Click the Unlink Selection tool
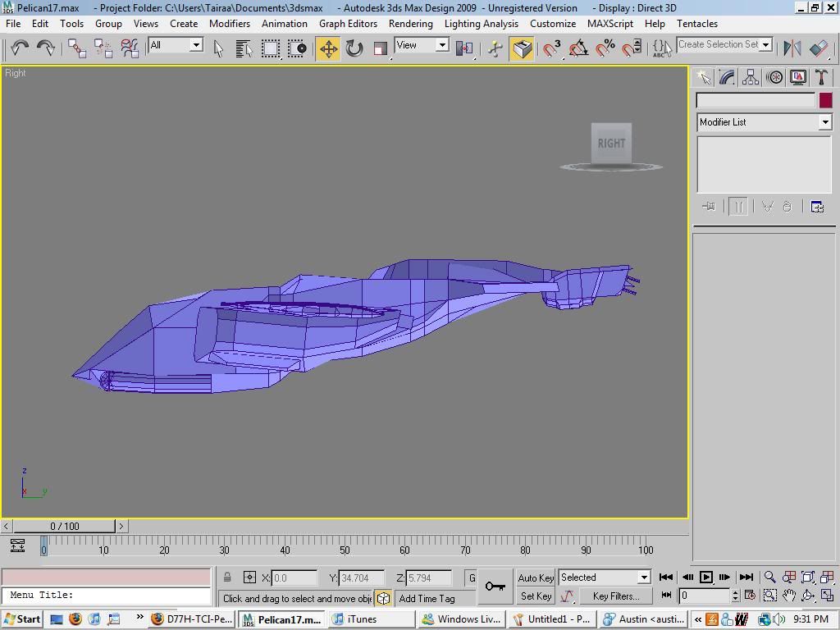The image size is (840, 630). pos(103,48)
